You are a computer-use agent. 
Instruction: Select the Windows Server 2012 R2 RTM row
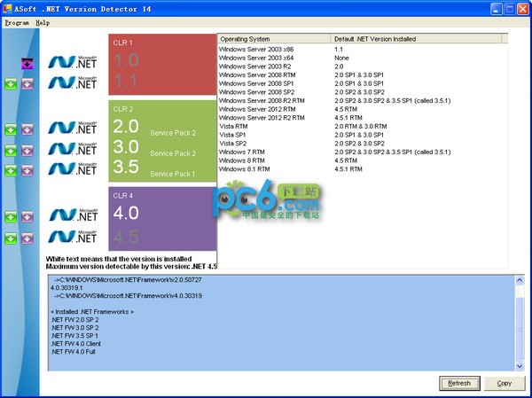click(363, 118)
